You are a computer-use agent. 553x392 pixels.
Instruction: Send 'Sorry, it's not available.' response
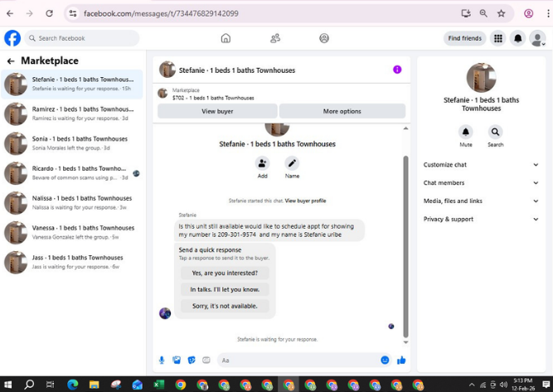[x=225, y=306]
